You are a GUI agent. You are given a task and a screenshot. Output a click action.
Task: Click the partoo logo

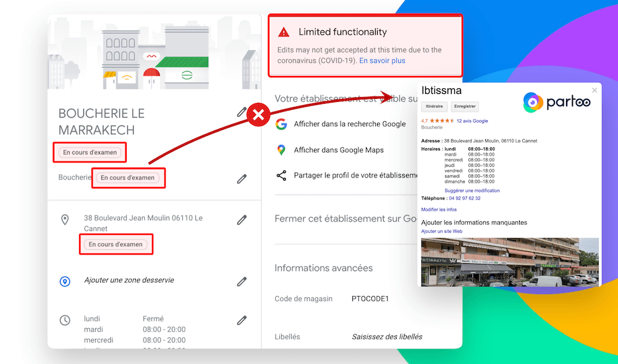(557, 103)
